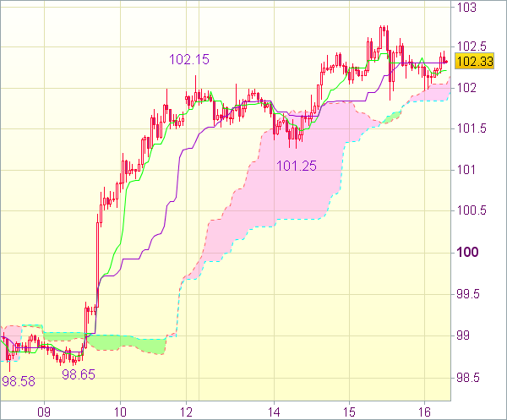The image size is (507, 420).
Task: Click the 16 date axis label
Action: [424, 412]
